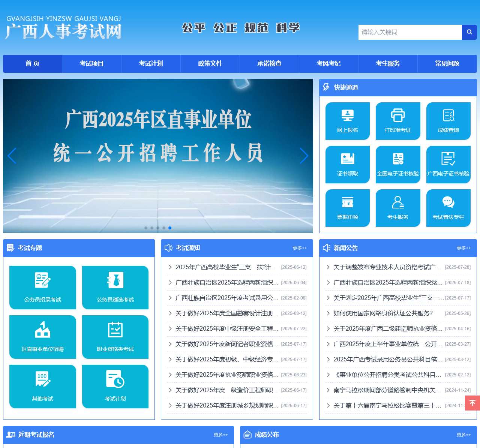
Task: Focus the keyword search input field
Action: tap(410, 32)
